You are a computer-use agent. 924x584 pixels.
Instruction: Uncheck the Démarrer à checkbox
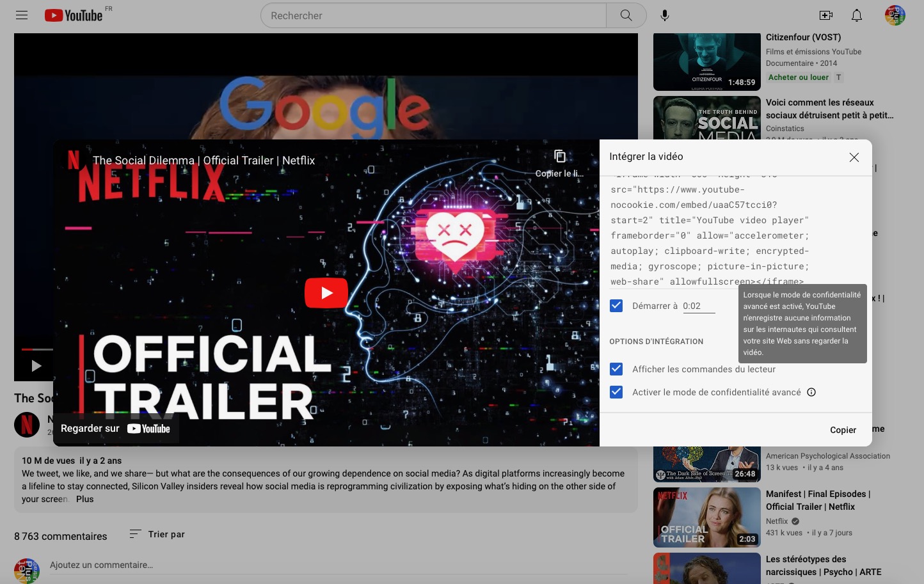pos(616,306)
